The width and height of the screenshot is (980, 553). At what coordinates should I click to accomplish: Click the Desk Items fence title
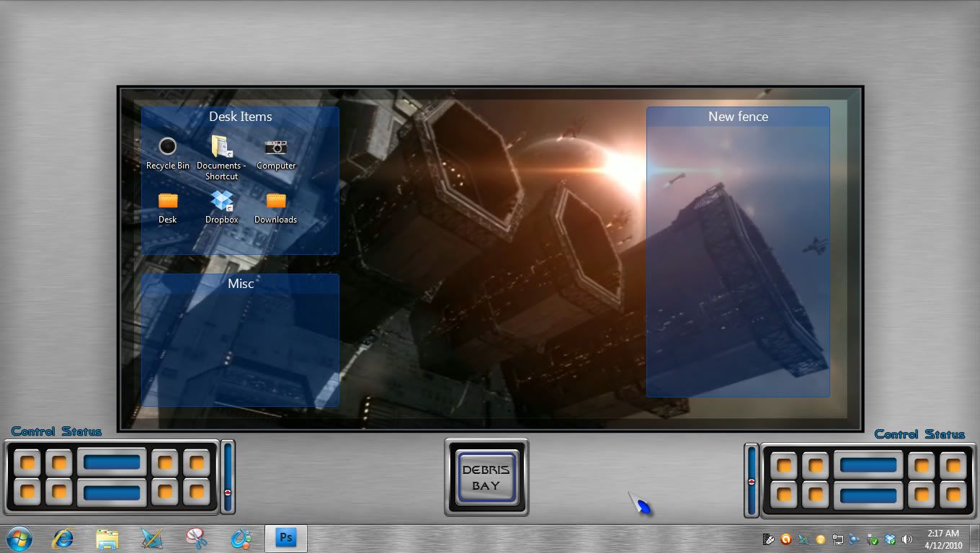coord(240,117)
